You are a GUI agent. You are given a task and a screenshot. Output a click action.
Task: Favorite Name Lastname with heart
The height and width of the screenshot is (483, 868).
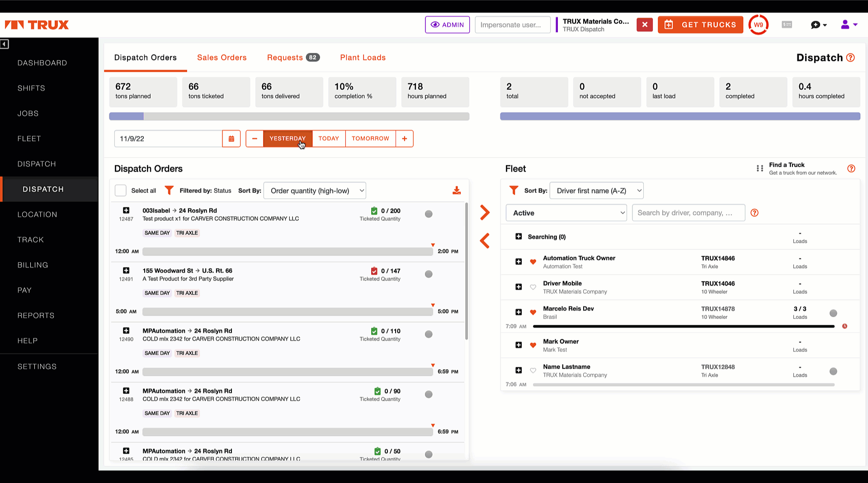pos(533,370)
